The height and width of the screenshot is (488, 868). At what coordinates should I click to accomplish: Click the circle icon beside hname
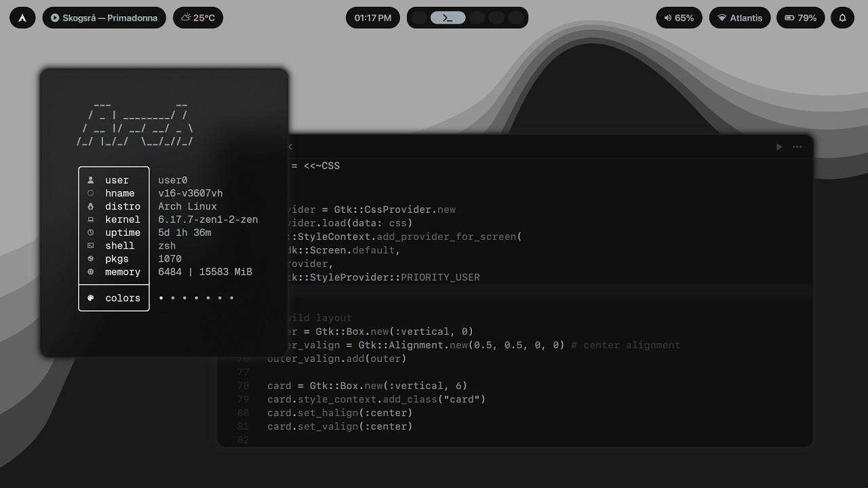point(90,193)
